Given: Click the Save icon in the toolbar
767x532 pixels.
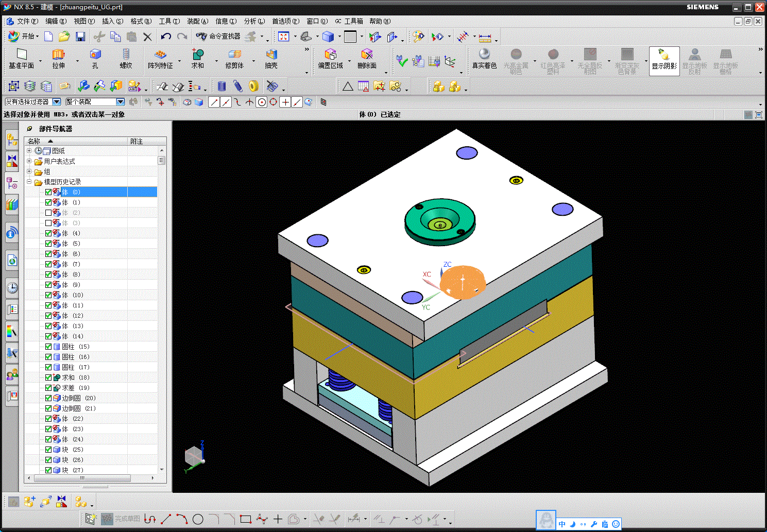Looking at the screenshot, I should coord(80,37).
